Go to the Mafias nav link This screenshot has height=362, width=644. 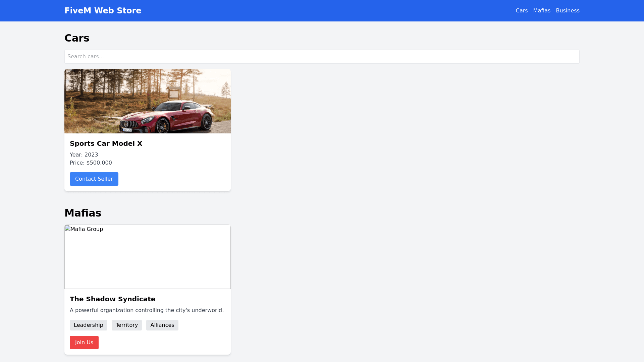[542, 11]
